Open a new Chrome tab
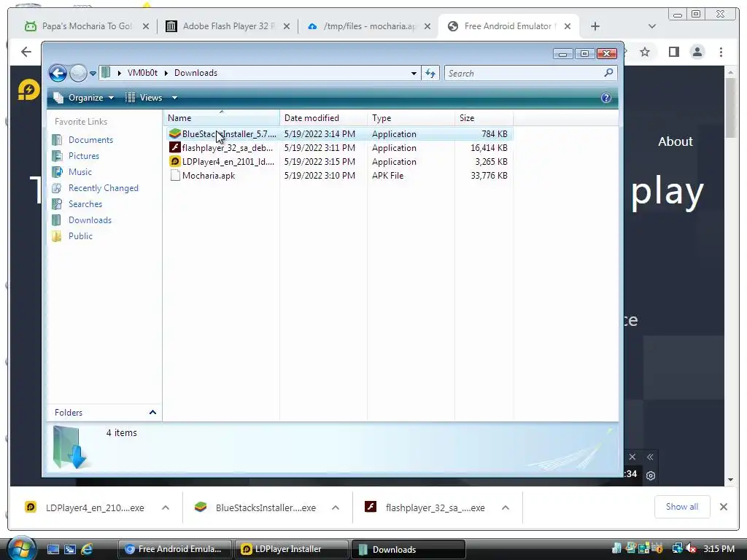Screen dimensions: 747x560 coord(595,27)
